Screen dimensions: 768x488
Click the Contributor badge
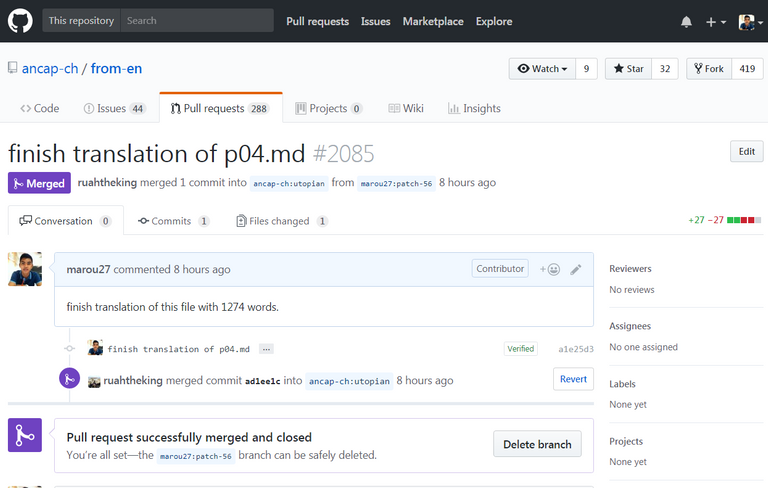[x=500, y=268]
